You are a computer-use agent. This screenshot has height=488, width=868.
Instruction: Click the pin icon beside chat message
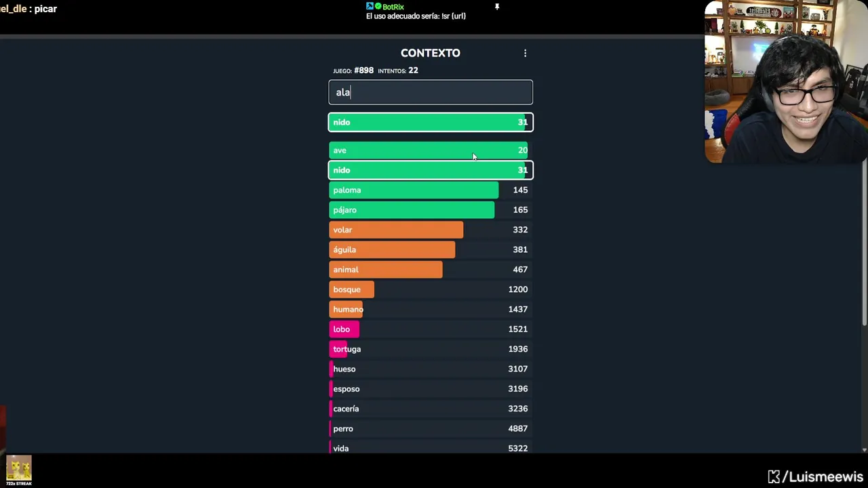496,7
